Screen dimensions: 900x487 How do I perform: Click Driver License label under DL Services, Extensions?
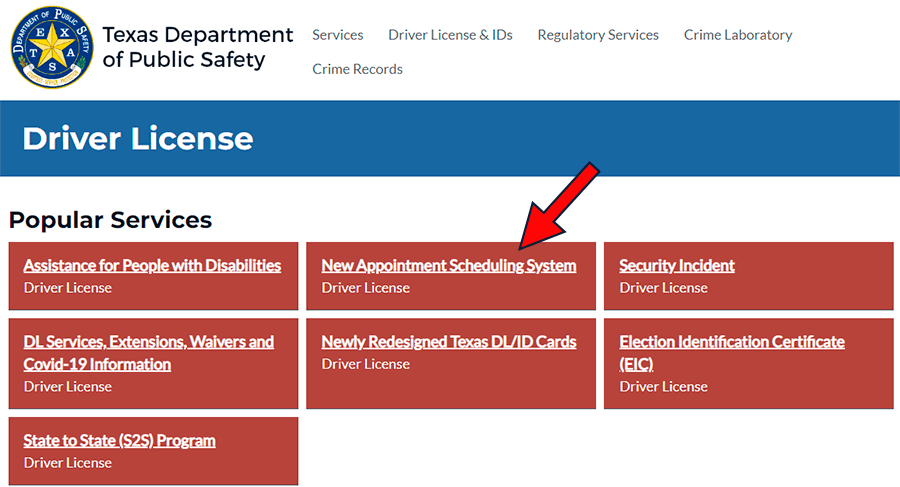coord(68,386)
